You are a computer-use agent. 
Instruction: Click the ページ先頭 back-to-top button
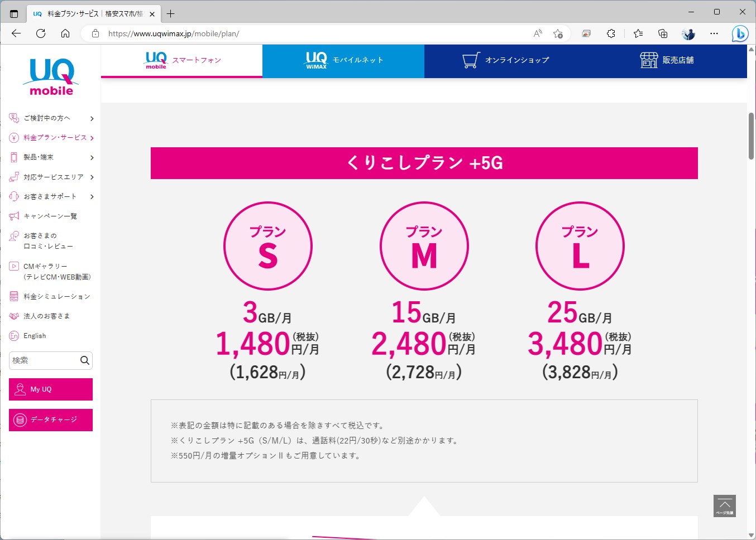[x=724, y=506]
